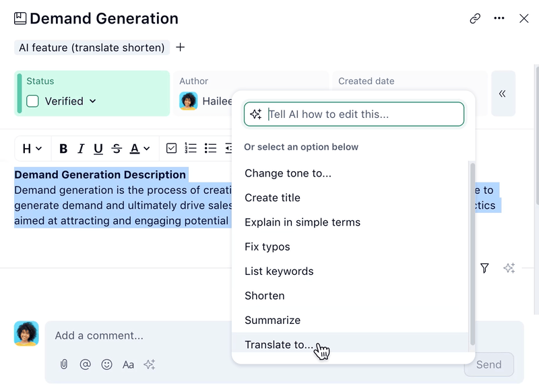Screen dimensions: 539x392
Task: Expand the text color A dropdown
Action: pos(137,148)
